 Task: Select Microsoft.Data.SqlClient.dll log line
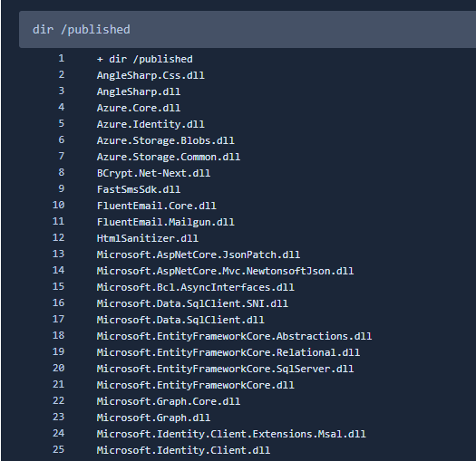[180, 320]
